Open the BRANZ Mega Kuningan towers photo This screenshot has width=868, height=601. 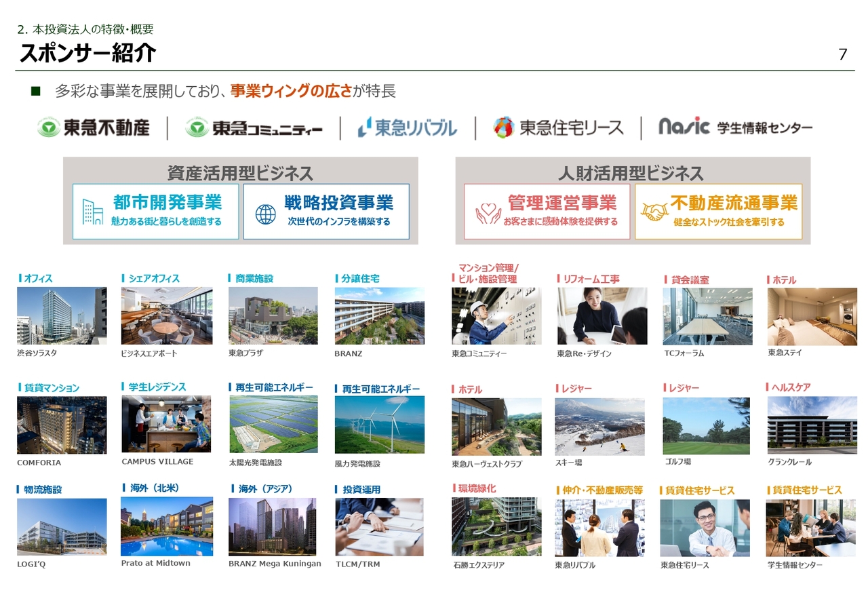[273, 527]
